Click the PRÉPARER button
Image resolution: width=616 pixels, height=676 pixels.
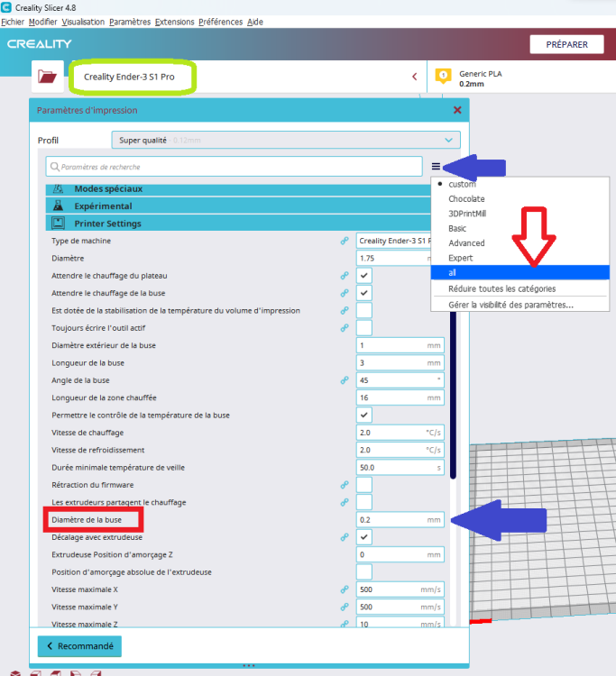(566, 44)
